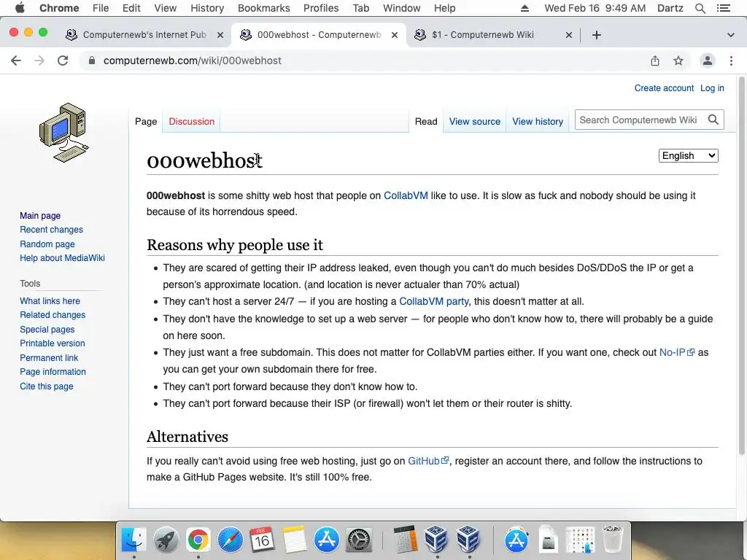Open the Chrome profile avatar menu
Screen dimensions: 747x560
pos(708,61)
